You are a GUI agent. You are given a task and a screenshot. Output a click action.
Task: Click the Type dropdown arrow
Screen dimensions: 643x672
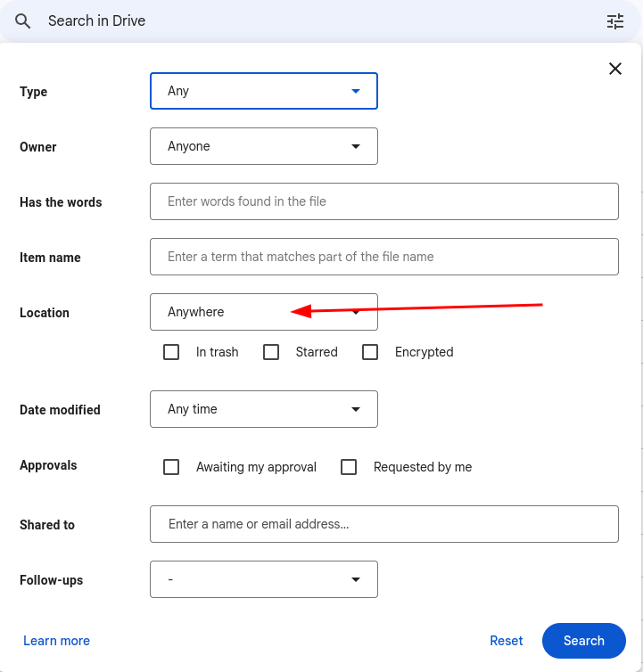(356, 91)
